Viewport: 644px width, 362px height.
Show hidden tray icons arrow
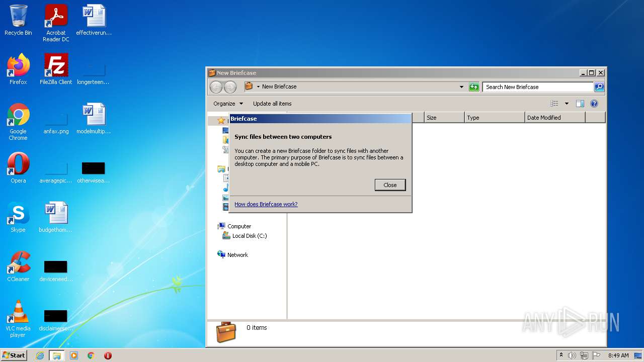pyautogui.click(x=561, y=355)
